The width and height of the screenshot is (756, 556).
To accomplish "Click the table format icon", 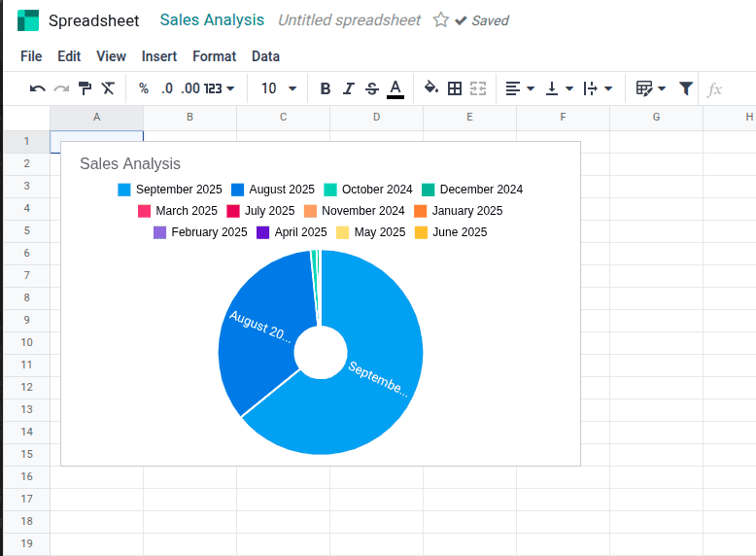I will click(644, 88).
